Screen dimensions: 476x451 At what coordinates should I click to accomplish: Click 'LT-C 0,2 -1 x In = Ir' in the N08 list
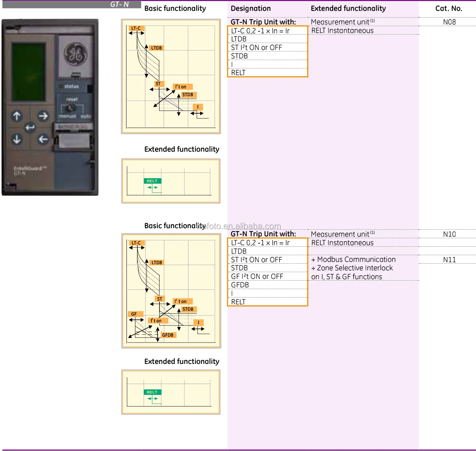(x=260, y=31)
